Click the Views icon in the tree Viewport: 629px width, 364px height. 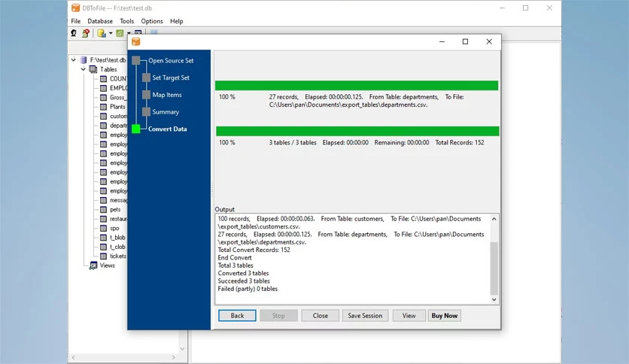click(x=93, y=265)
